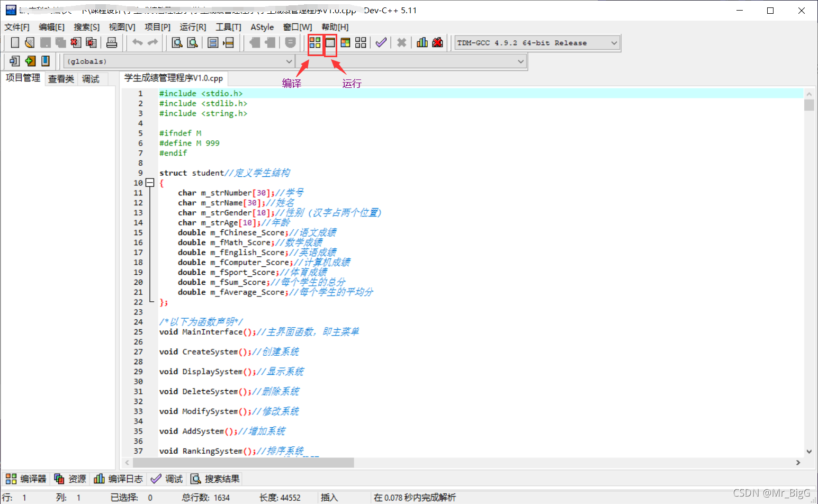
Task: Click the vertical scrollbar thumb in editor
Action: point(809,105)
